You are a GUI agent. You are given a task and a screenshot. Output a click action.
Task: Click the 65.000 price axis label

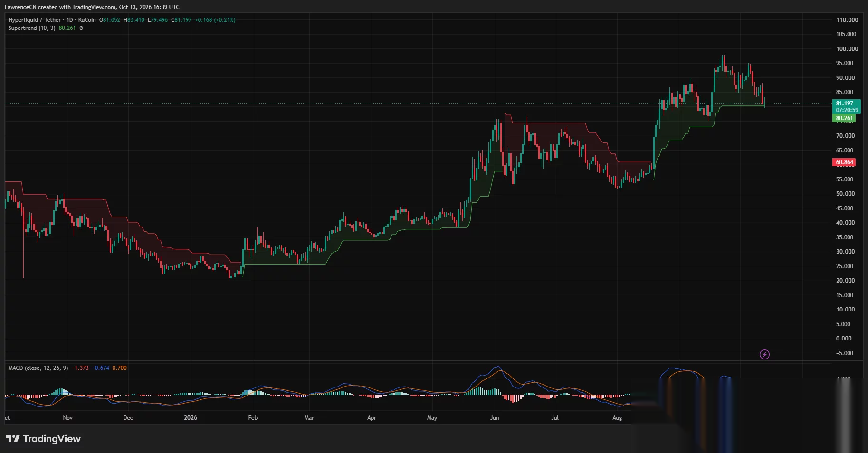coord(845,151)
